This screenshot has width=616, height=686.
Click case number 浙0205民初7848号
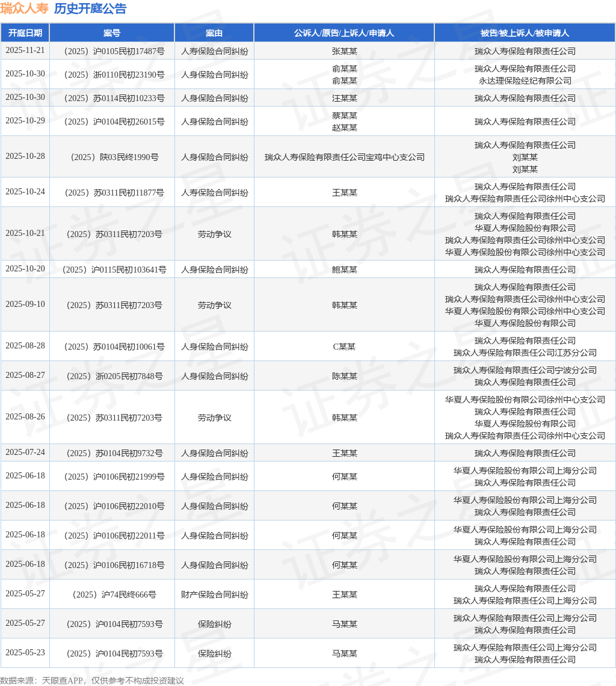tap(115, 376)
